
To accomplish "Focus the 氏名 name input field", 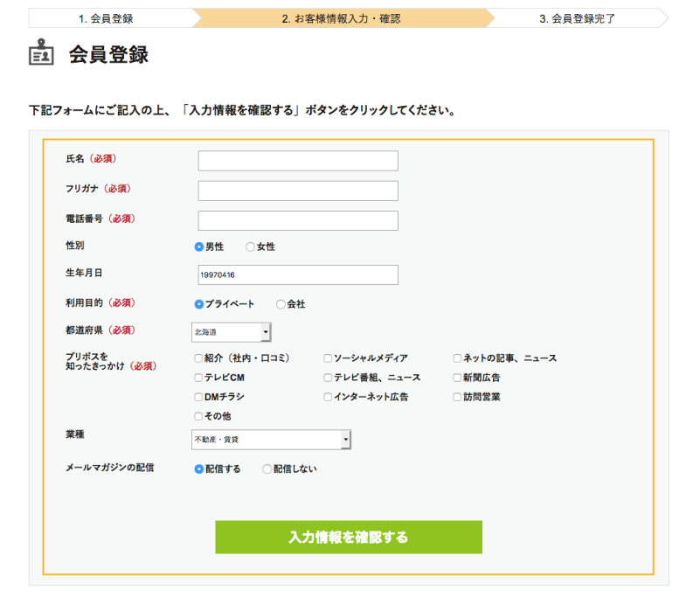I will 298,161.
